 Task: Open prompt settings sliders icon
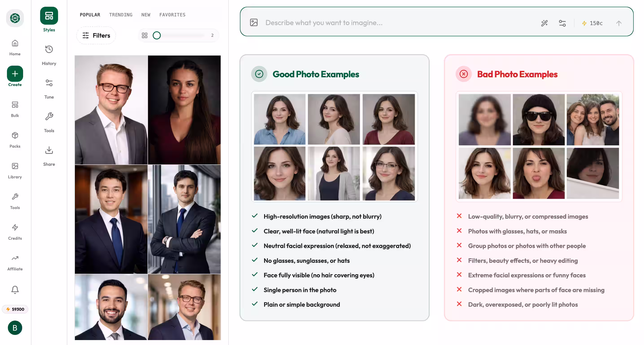(x=562, y=23)
